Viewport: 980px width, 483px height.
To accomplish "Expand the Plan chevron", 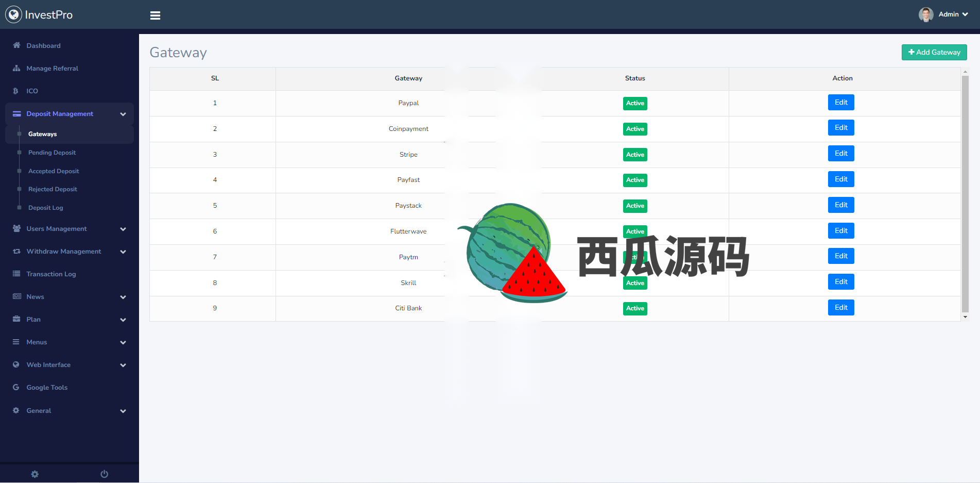I will click(x=123, y=320).
